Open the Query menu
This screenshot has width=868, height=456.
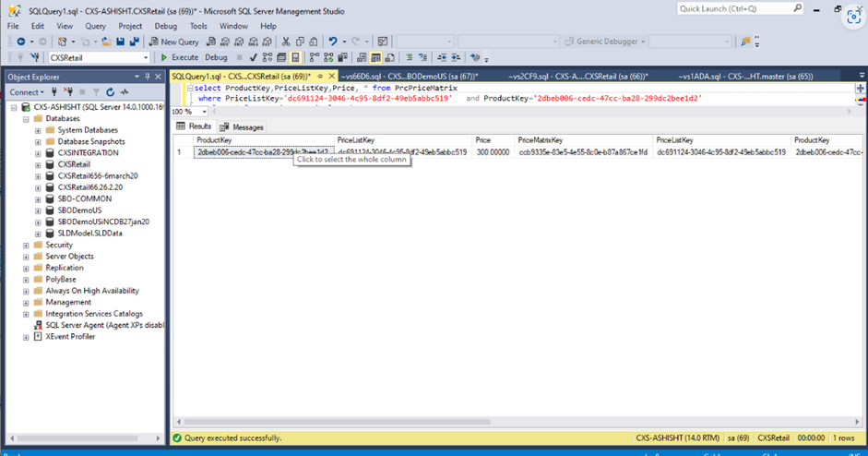(x=95, y=26)
